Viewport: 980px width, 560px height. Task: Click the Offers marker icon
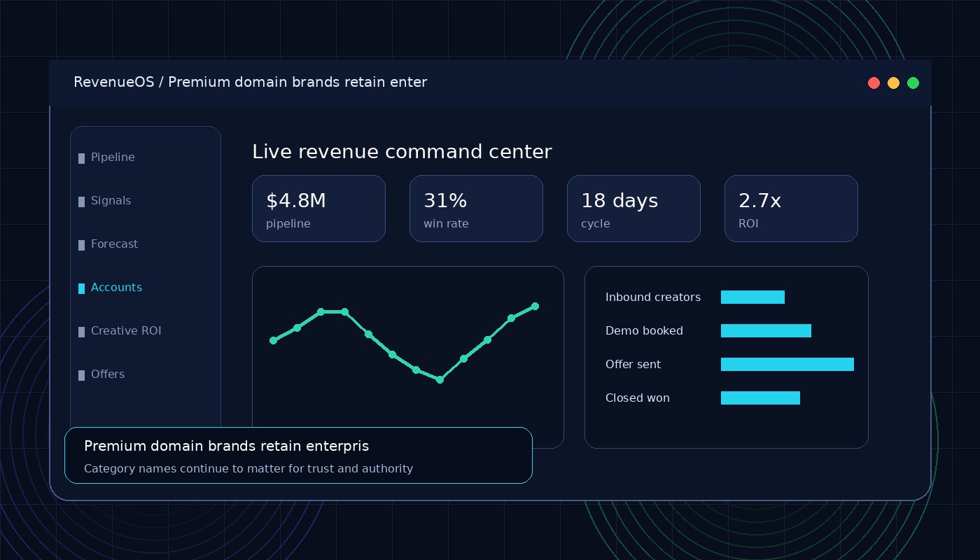[x=81, y=375]
